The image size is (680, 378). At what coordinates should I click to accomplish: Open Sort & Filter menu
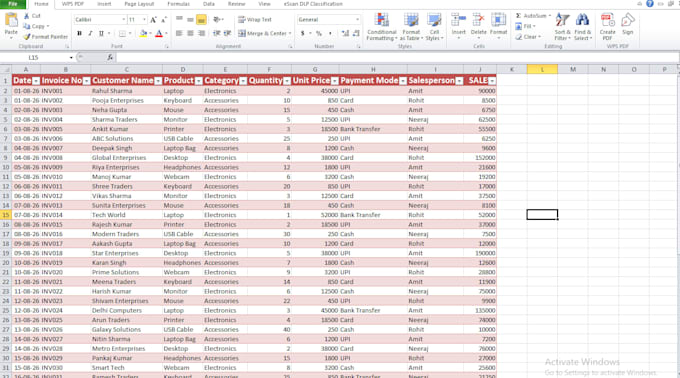(x=562, y=26)
